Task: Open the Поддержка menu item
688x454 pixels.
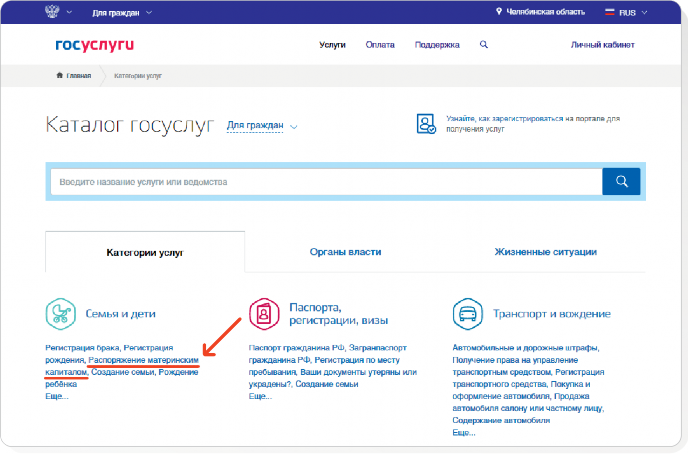Action: point(437,45)
